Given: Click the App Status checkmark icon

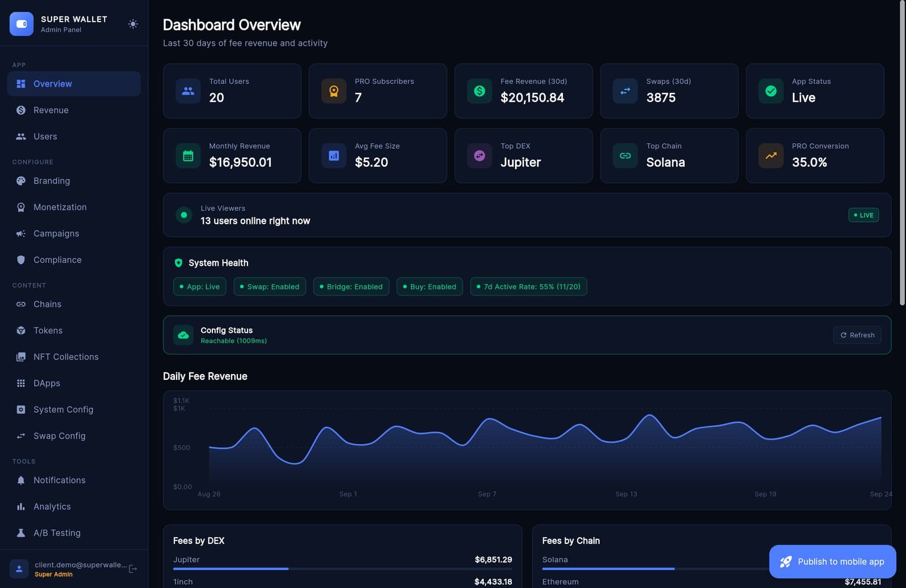Looking at the screenshot, I should (x=771, y=91).
